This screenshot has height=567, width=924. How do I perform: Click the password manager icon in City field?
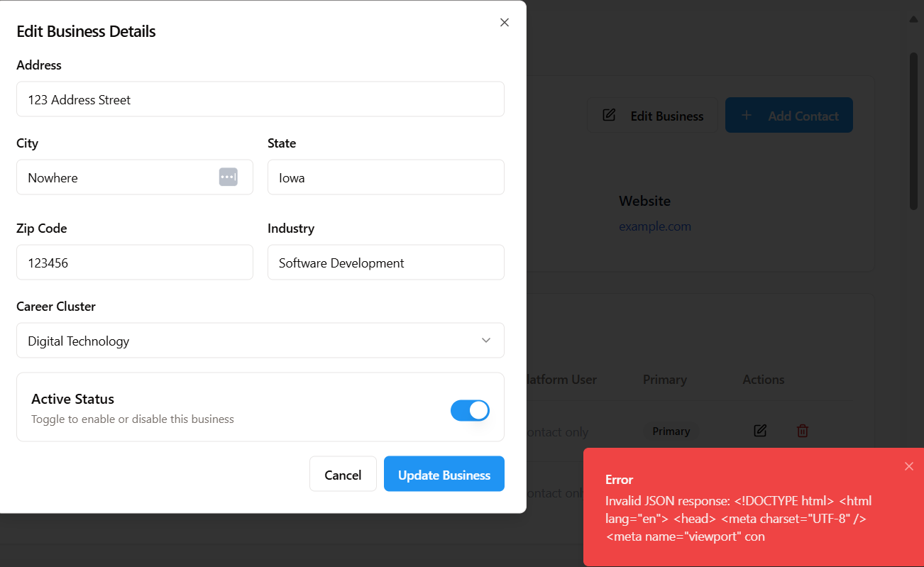click(x=228, y=177)
